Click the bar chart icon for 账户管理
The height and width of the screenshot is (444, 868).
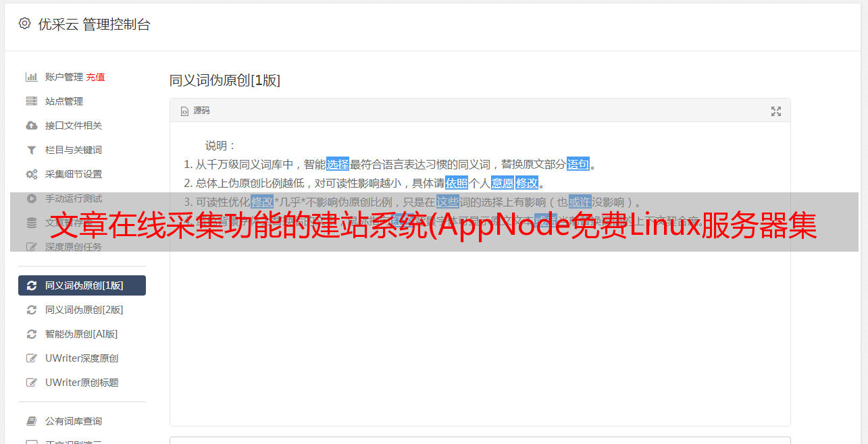point(31,77)
